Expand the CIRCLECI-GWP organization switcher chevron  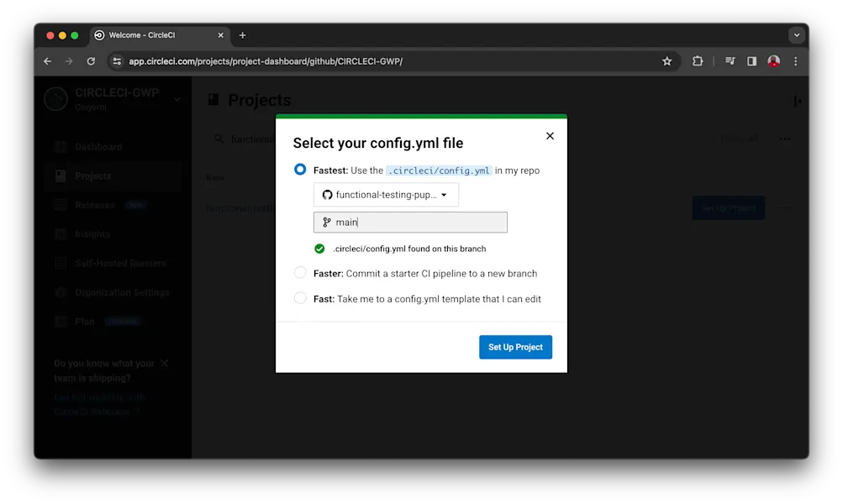click(x=176, y=98)
